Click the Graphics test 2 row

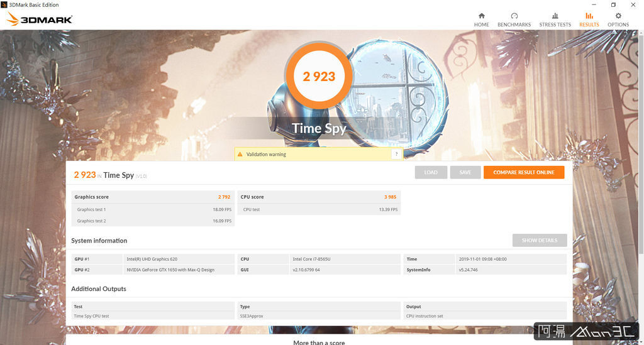tap(153, 221)
